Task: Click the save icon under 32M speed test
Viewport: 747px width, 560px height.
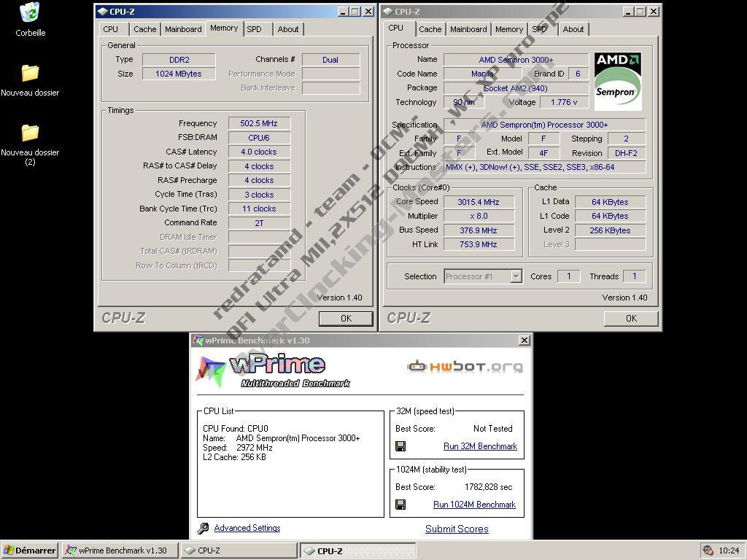Action: pos(400,446)
